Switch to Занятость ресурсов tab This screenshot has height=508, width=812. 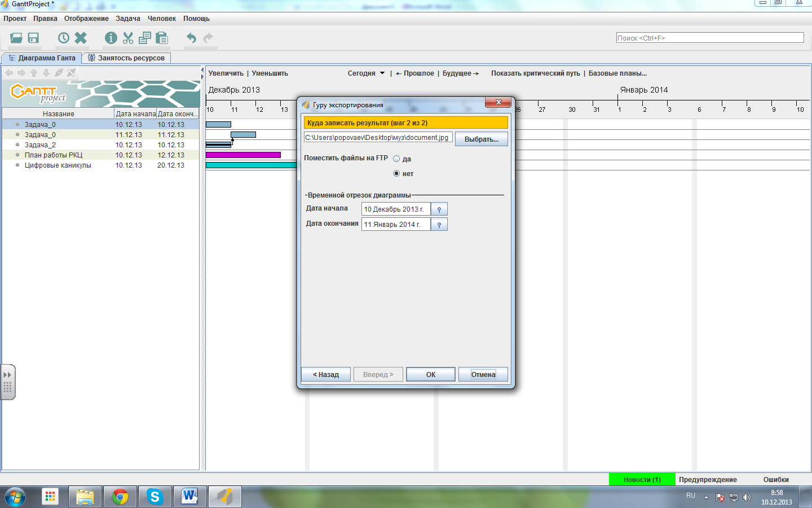[126, 58]
